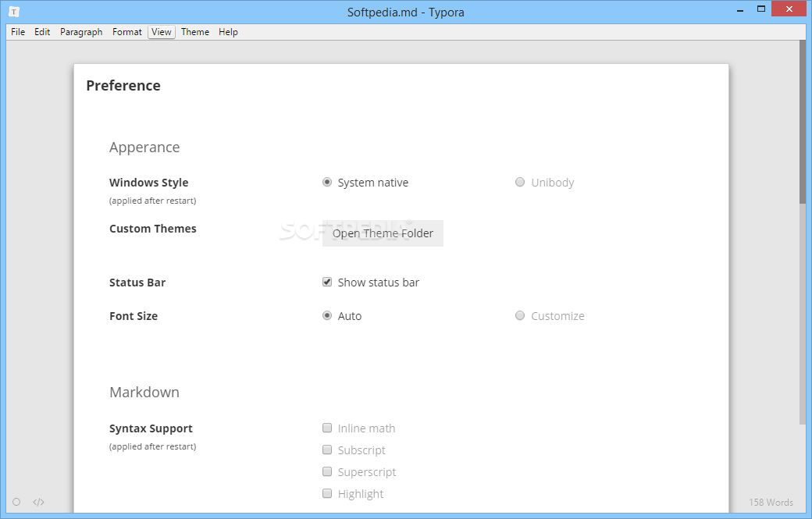Viewport: 812px width, 519px height.
Task: Click the 158 Words counter
Action: click(x=771, y=502)
